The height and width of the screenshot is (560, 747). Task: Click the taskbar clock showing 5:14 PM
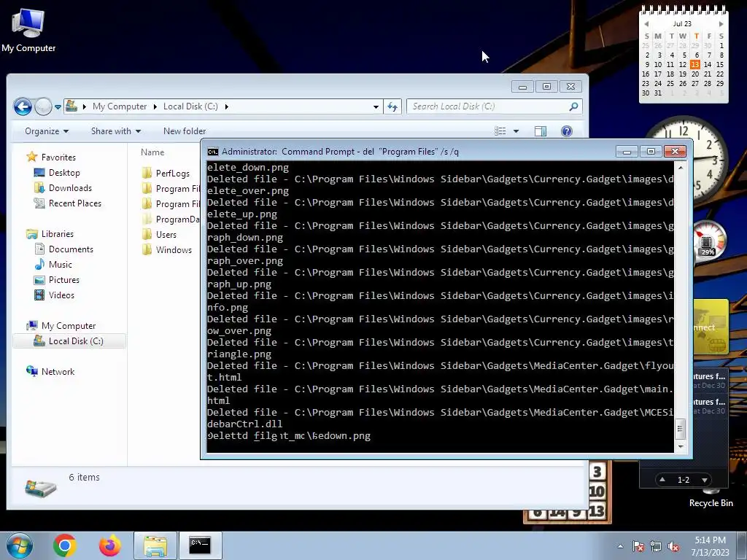[710, 546]
